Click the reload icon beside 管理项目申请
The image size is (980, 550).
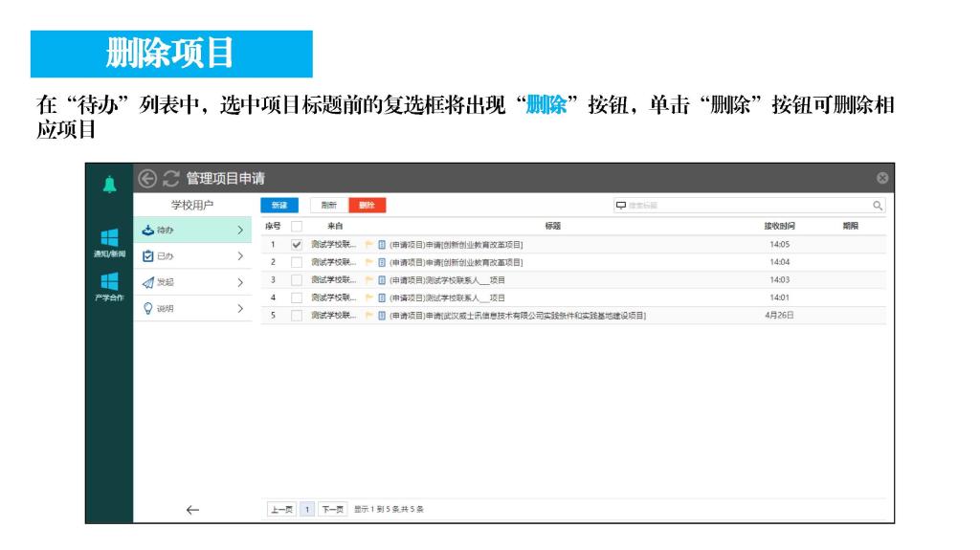(x=171, y=178)
